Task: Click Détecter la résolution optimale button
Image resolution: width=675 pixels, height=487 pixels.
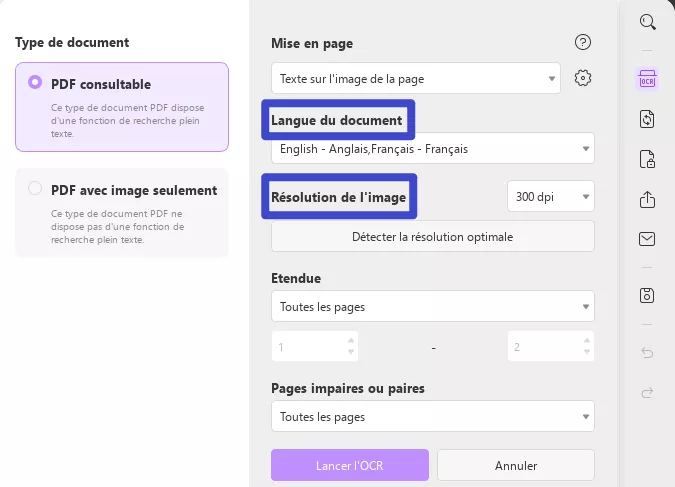Action: (432, 237)
